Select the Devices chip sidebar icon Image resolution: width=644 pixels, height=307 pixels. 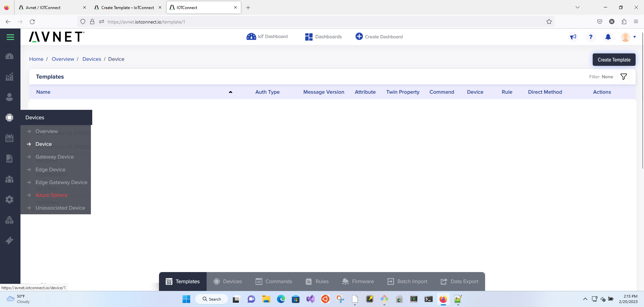pos(9,118)
